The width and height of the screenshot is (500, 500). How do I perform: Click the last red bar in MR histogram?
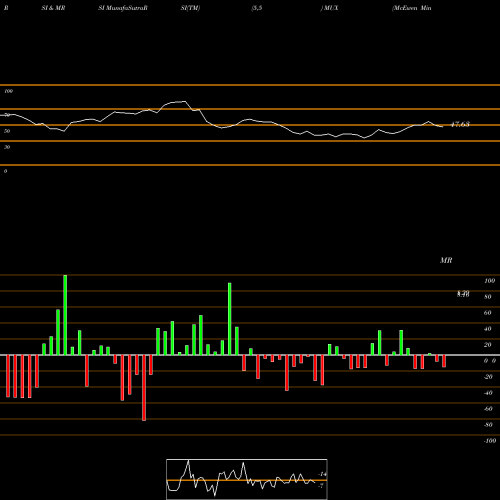click(x=444, y=361)
